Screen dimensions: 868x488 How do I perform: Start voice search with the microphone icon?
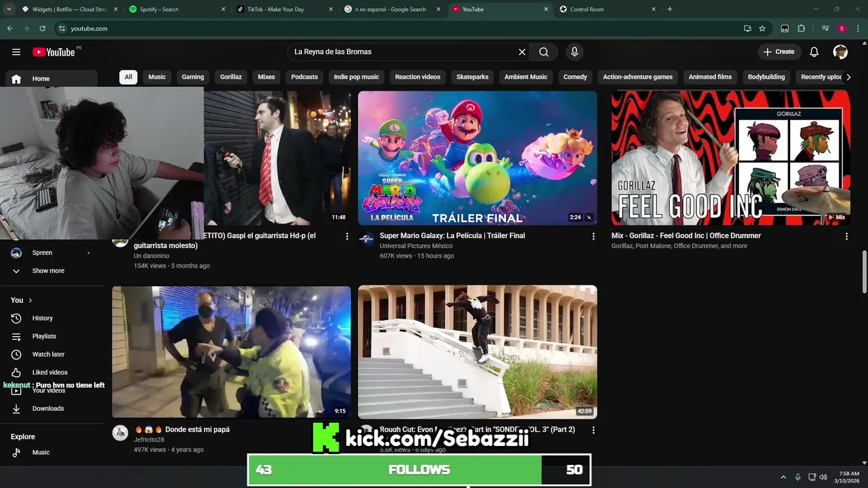coord(574,52)
